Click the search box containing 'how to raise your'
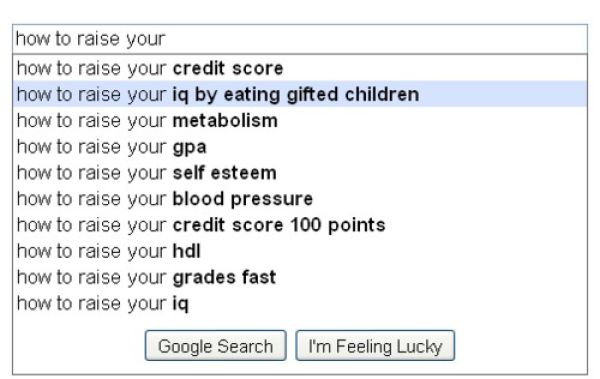Viewport: 600px width, 379px height. (300, 39)
